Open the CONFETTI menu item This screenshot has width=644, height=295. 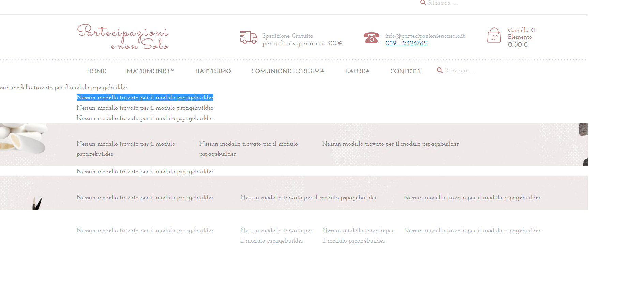[405, 71]
